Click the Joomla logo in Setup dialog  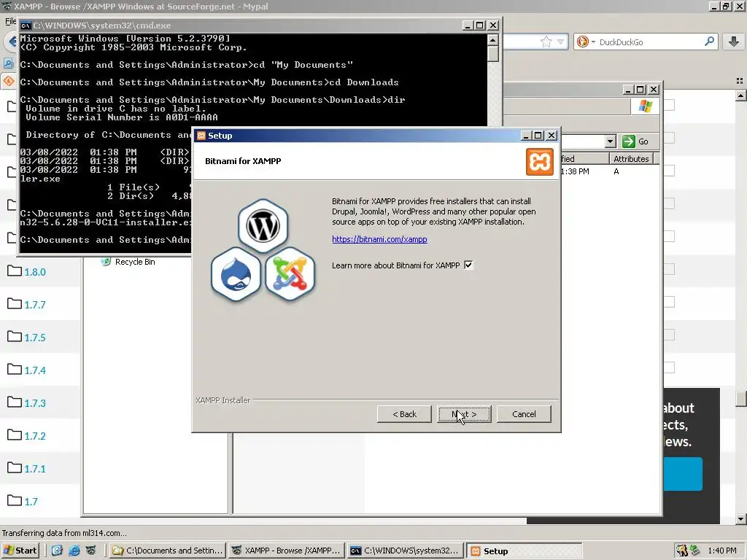point(290,274)
